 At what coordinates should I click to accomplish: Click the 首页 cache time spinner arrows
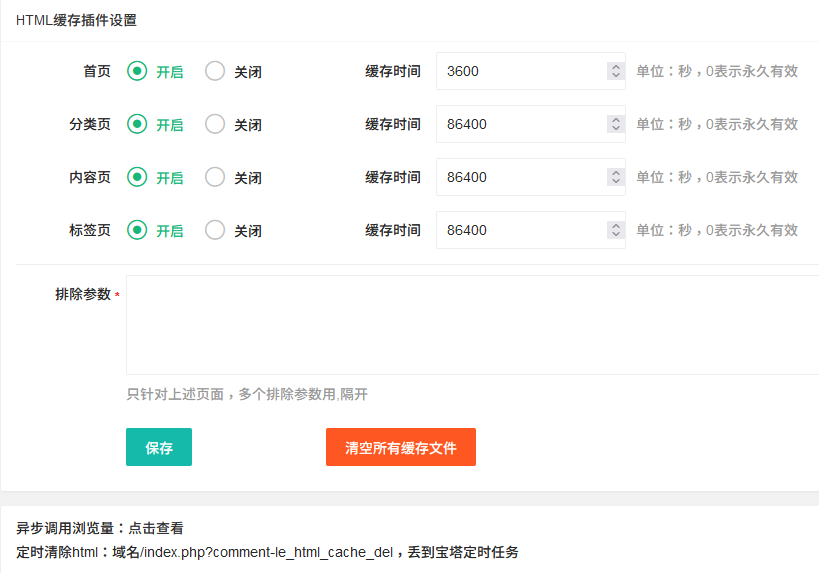click(x=616, y=71)
